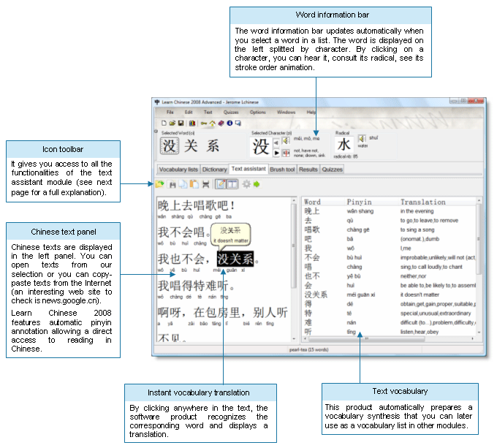Click the open-folder icon in Text assistant toolbar
Screen dimensions: 497x448
(159, 184)
